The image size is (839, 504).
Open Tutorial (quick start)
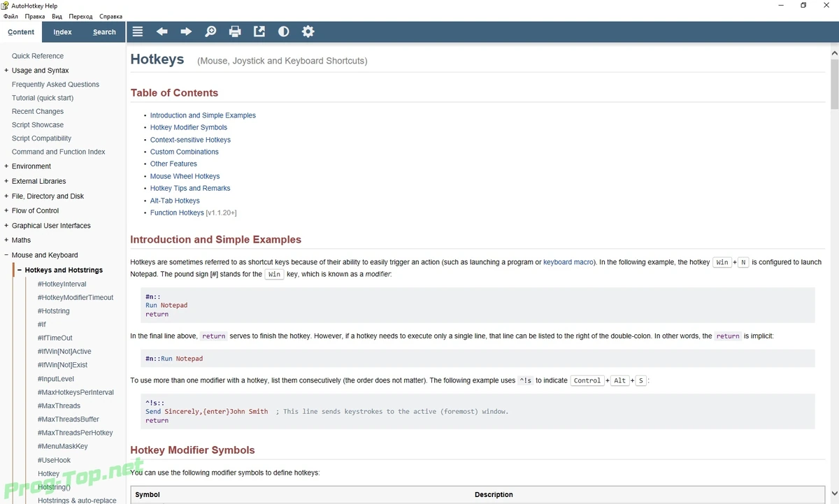click(43, 98)
